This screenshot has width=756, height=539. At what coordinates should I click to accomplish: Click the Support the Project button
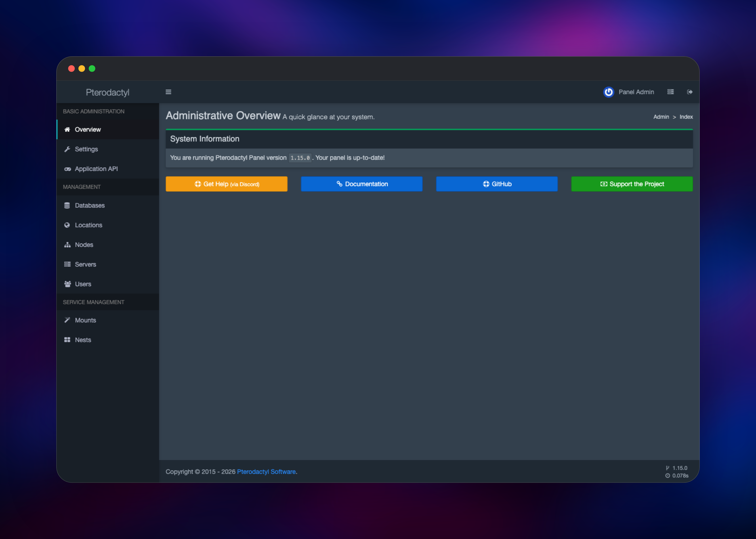pyautogui.click(x=632, y=184)
